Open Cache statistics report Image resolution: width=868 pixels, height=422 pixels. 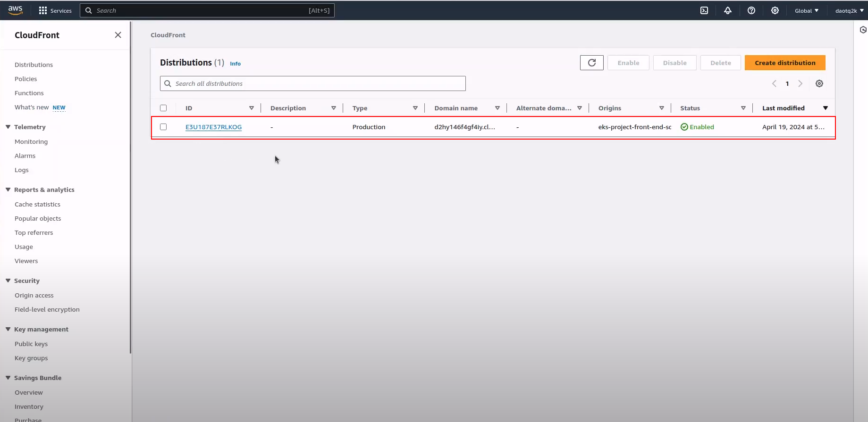pyautogui.click(x=37, y=204)
